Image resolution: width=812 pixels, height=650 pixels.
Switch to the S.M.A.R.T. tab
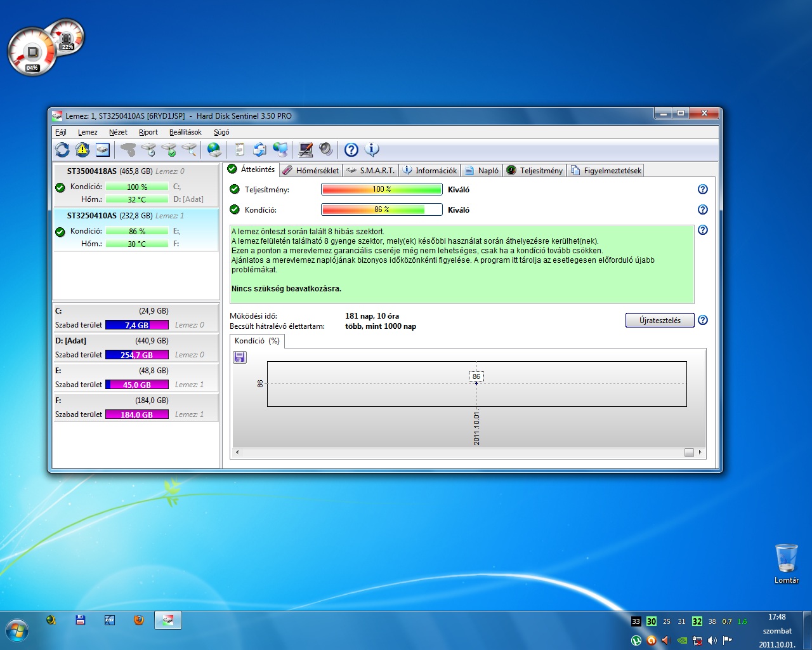tap(371, 170)
